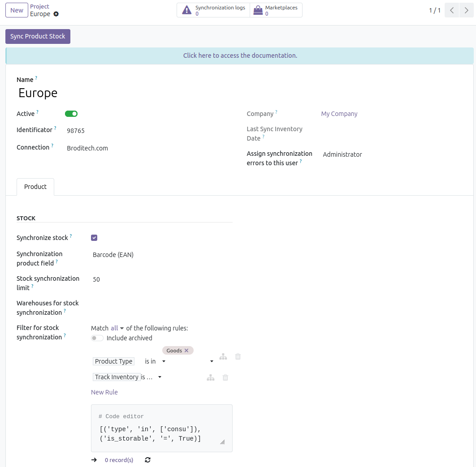Click the refresh record count icon
Image resolution: width=476 pixels, height=467 pixels.
[x=148, y=460]
